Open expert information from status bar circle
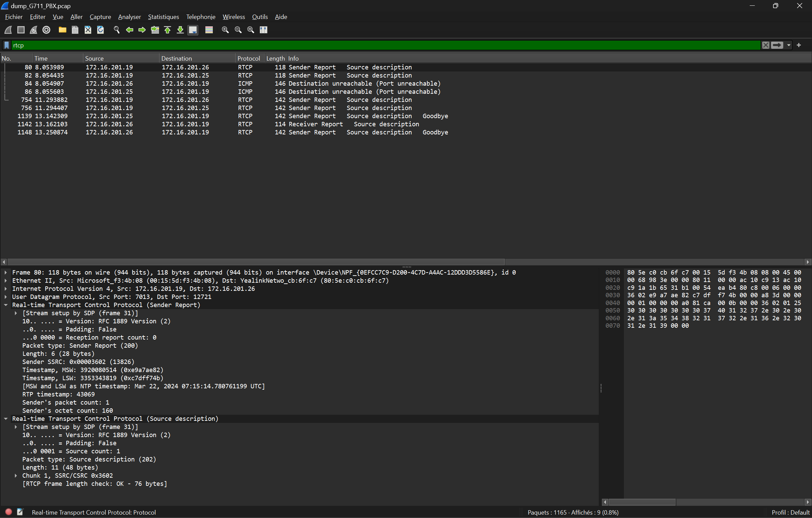The height and width of the screenshot is (518, 812). click(x=9, y=512)
